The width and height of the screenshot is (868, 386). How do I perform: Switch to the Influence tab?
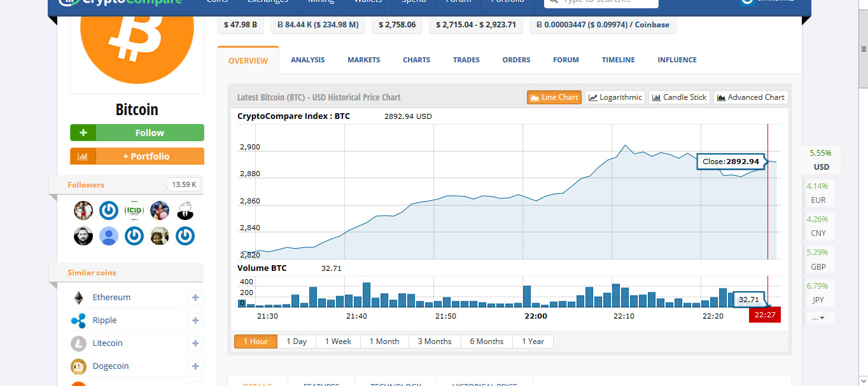click(x=677, y=60)
